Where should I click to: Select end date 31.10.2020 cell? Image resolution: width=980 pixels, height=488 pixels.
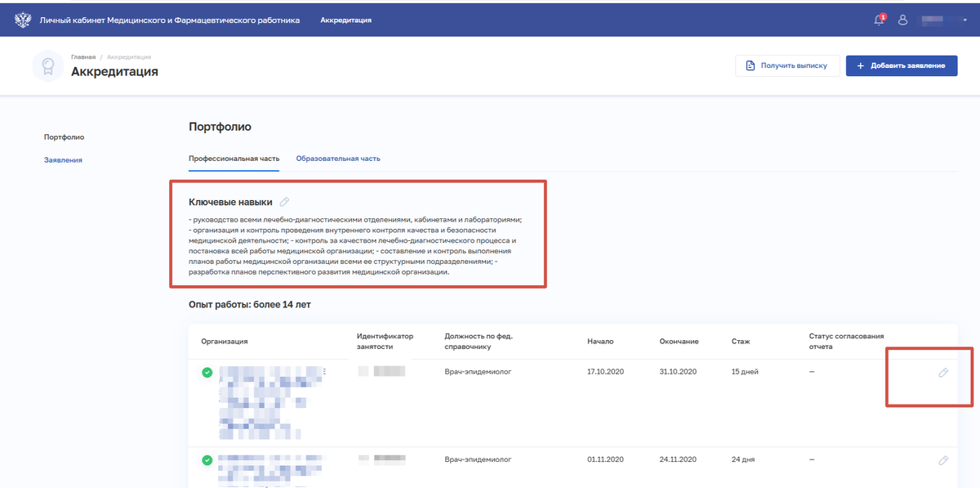tap(678, 372)
